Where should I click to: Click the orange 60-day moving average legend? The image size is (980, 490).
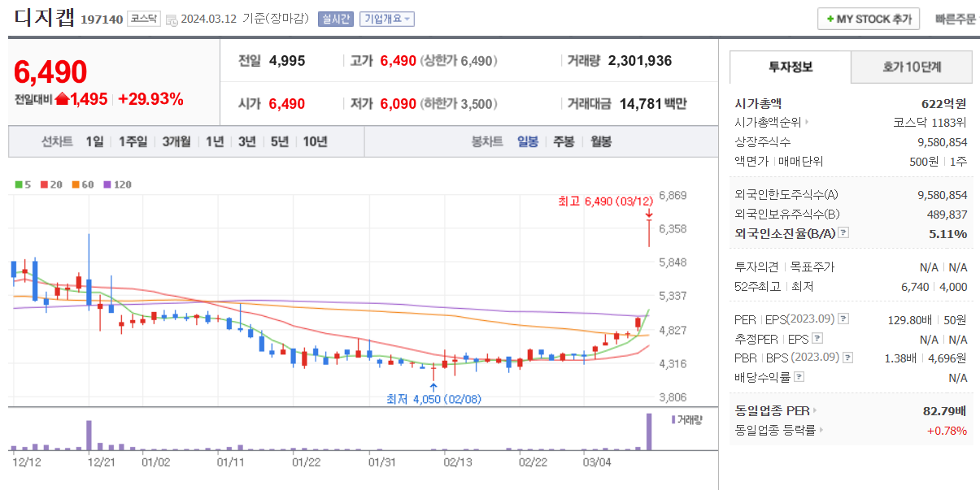point(83,184)
